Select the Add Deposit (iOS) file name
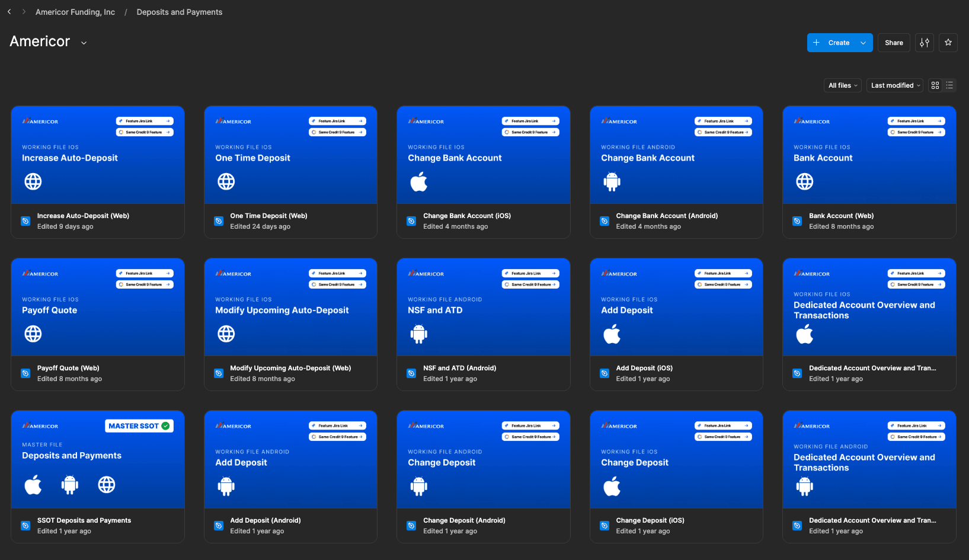 point(644,368)
